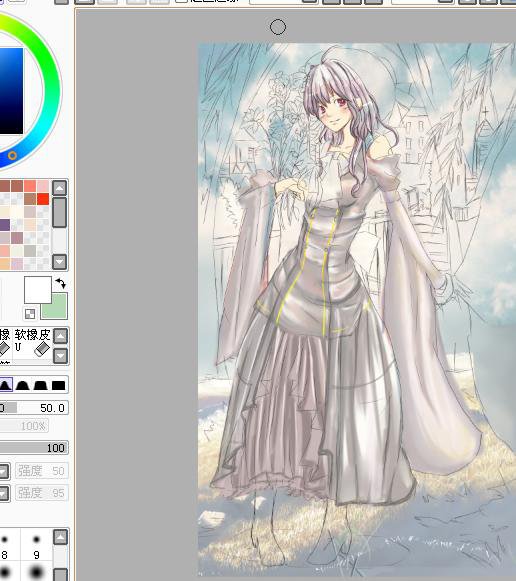The width and height of the screenshot is (516, 581).
Task: Click the color palette scrollbar thumb
Action: click(x=59, y=212)
